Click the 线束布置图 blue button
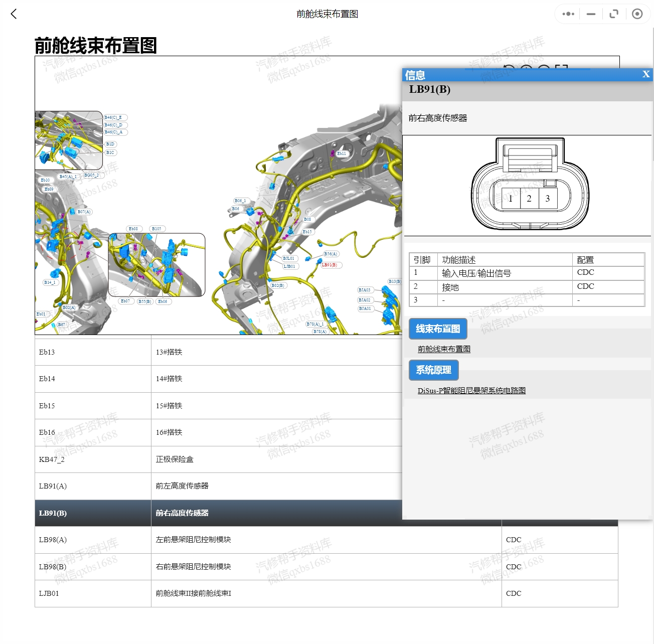 tap(438, 329)
